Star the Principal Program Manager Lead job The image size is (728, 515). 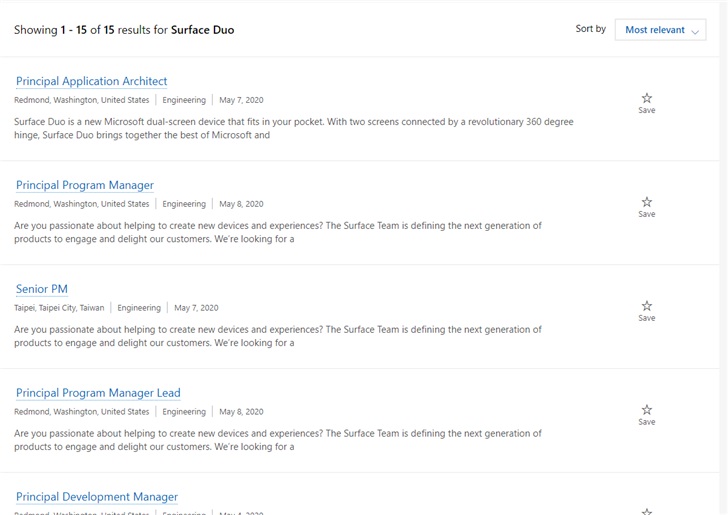click(x=647, y=410)
